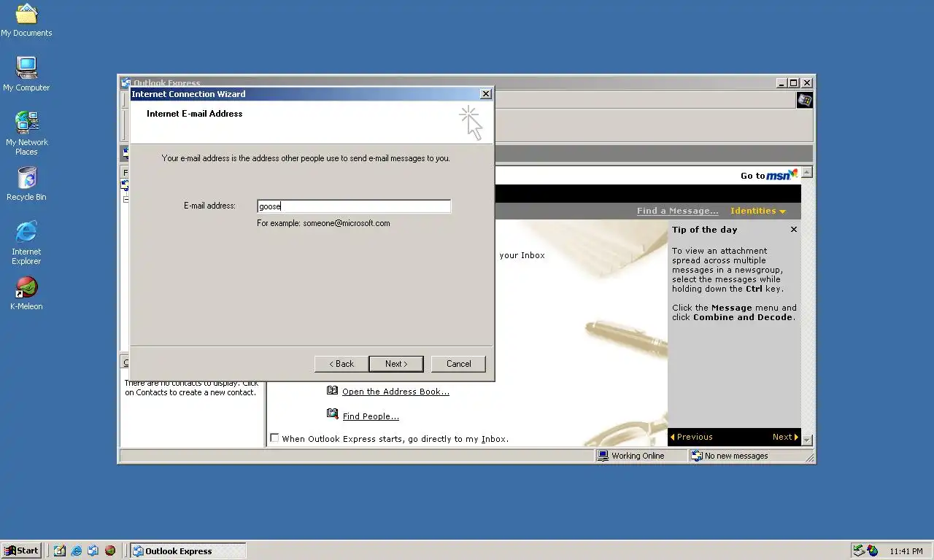Close the Tip of the day pane

click(794, 230)
